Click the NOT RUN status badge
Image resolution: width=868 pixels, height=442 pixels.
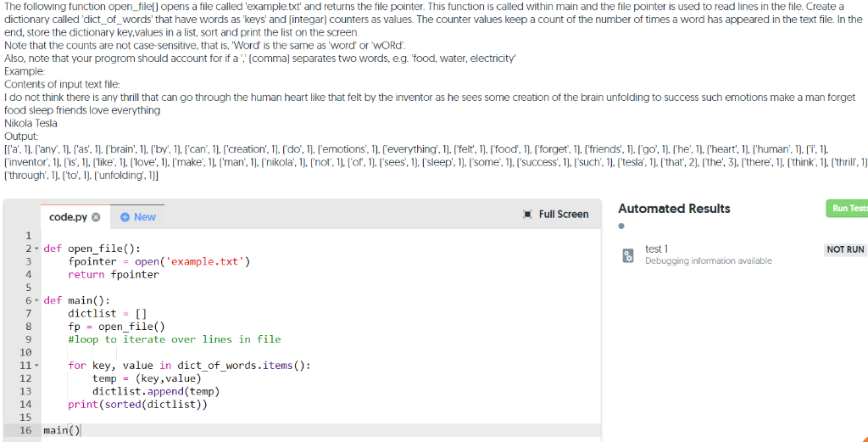[845, 249]
